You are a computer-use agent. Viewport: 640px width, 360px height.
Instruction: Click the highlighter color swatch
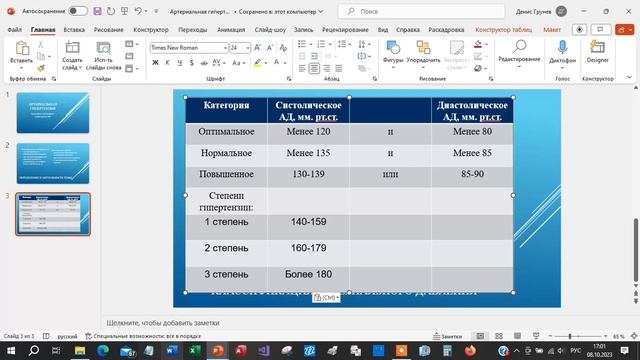point(257,63)
